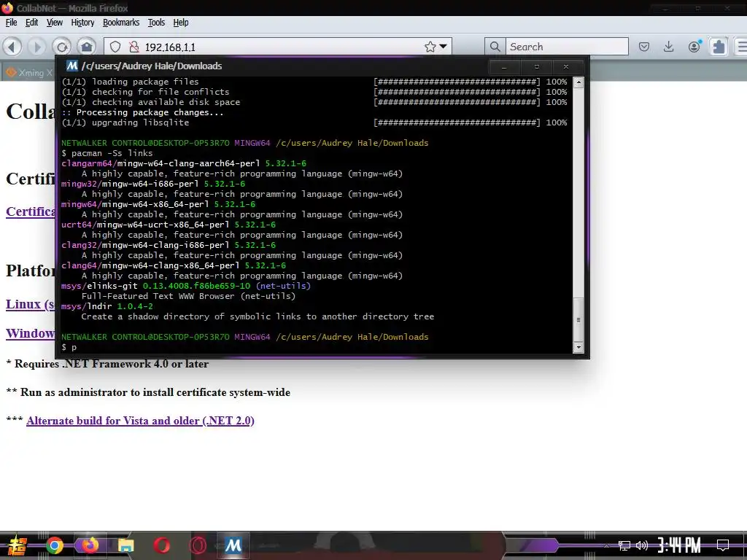This screenshot has width=747, height=560.
Task: Click the search magnifier icon
Action: pyautogui.click(x=495, y=47)
